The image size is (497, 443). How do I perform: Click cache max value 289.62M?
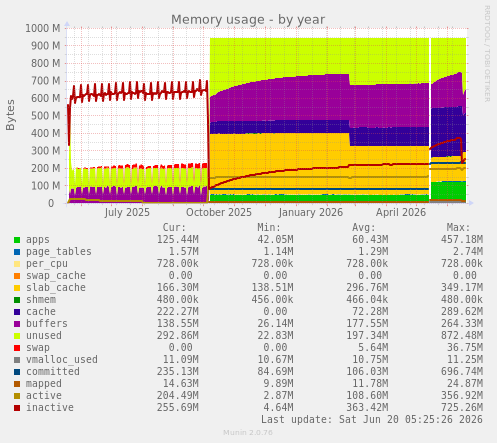(x=462, y=312)
